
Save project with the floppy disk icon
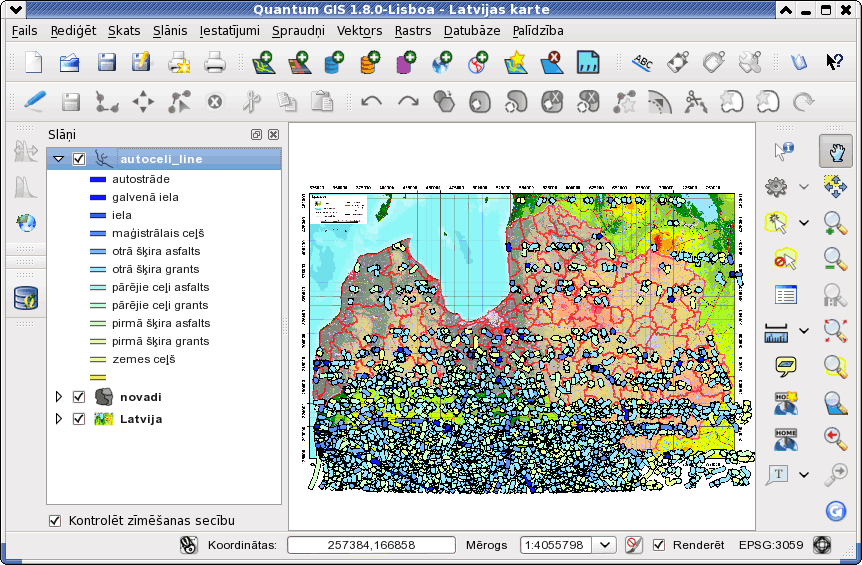106,62
